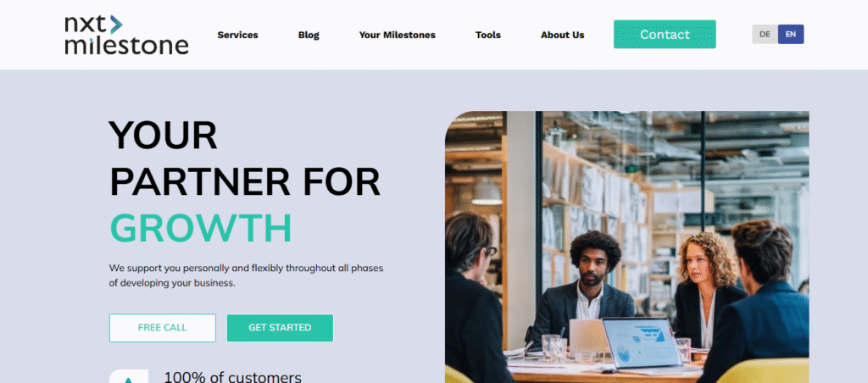Viewport: 868px width, 383px height.
Task: Select the EN language option
Action: tap(791, 34)
